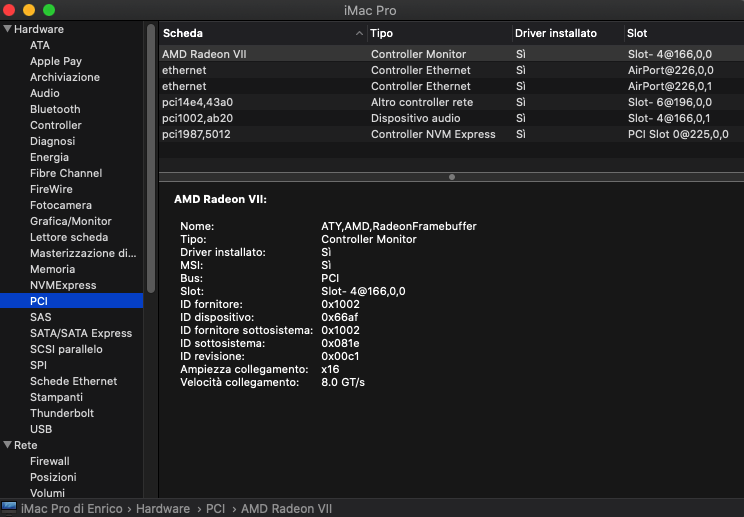
Task: Select ATA in the sidebar
Action: [x=40, y=45]
